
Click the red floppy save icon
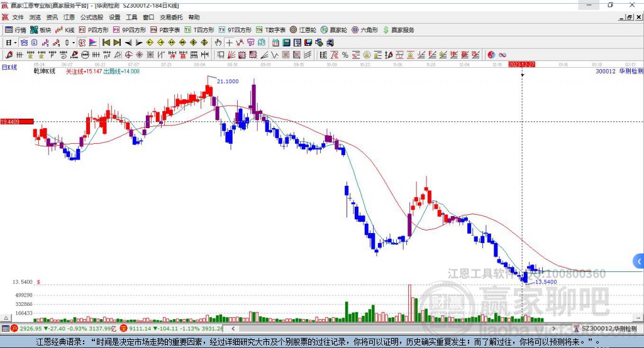tap(308, 43)
